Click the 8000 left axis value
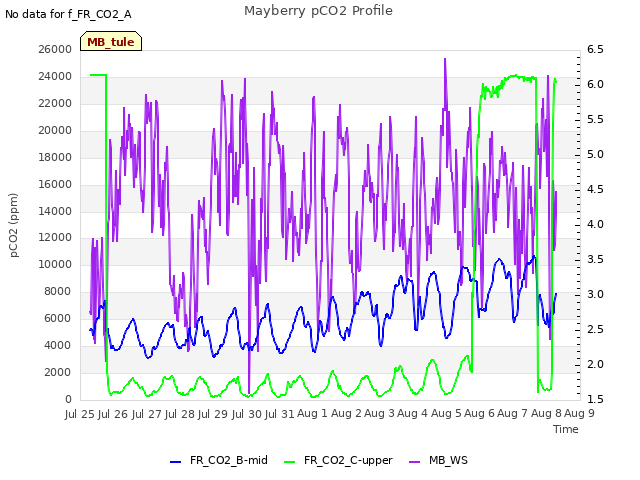Viewport: 640px width, 480px height. tap(58, 291)
